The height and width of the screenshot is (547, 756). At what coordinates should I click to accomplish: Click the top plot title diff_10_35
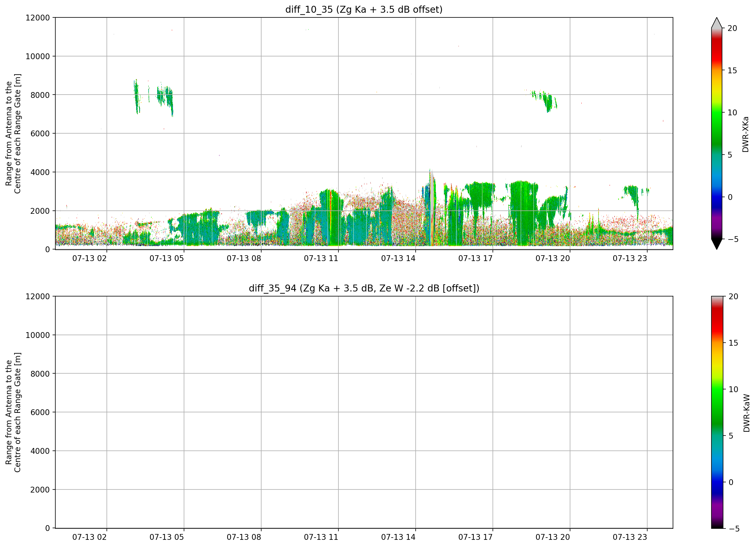pyautogui.click(x=364, y=9)
